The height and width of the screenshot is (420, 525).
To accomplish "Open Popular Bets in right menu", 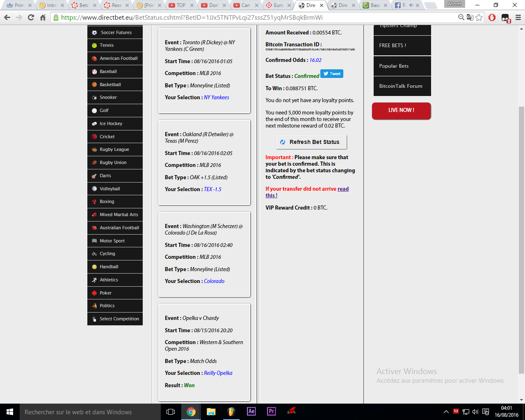I will point(402,66).
